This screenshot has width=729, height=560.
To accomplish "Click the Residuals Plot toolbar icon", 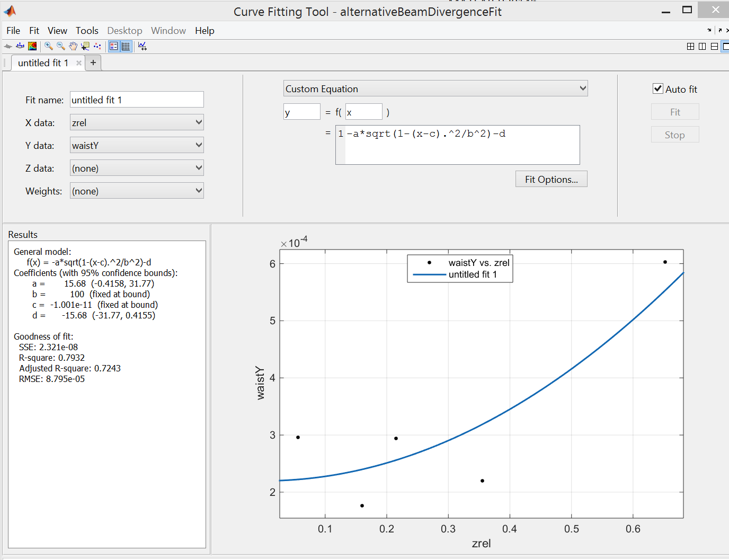I will pos(20,46).
